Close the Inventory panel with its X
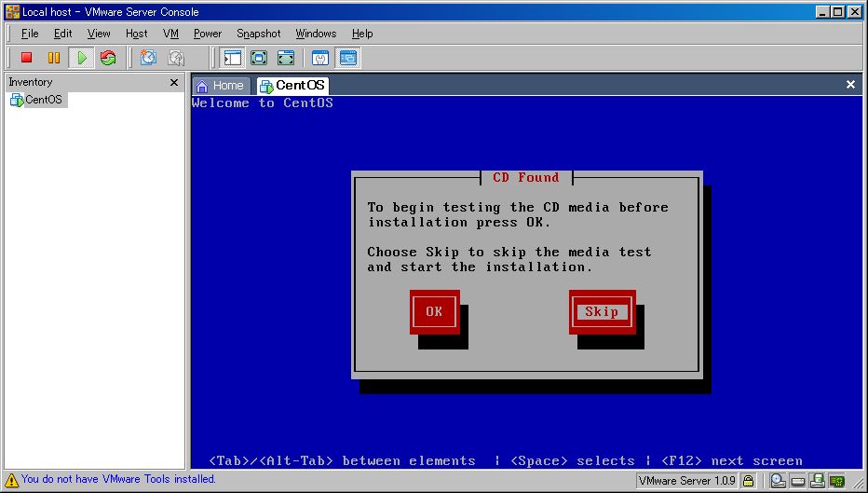The image size is (868, 493). pyautogui.click(x=174, y=83)
